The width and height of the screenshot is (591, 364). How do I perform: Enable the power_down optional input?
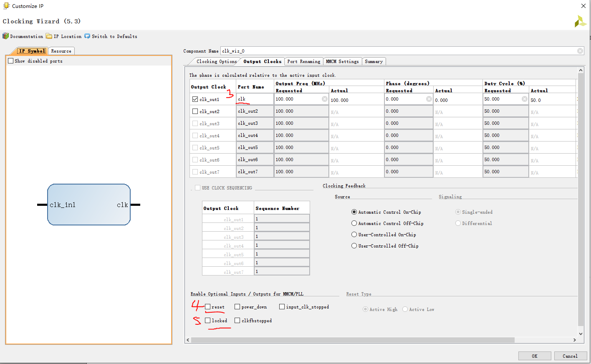coord(237,307)
